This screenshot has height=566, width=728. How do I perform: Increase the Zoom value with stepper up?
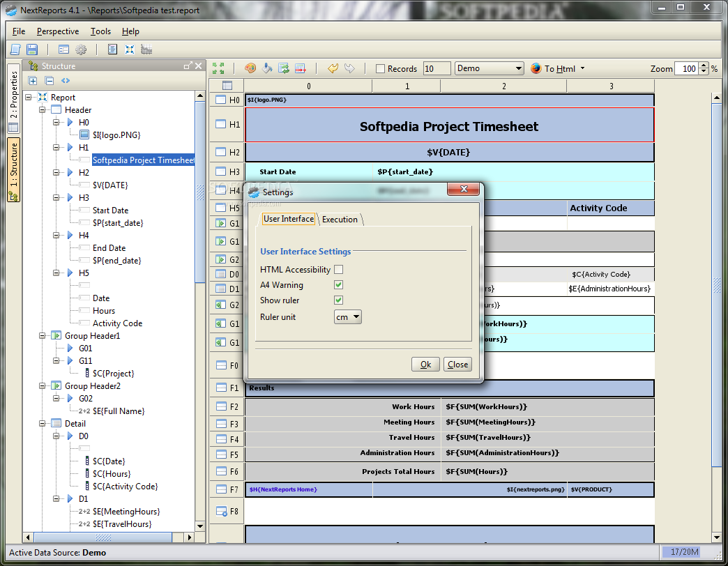click(x=704, y=66)
